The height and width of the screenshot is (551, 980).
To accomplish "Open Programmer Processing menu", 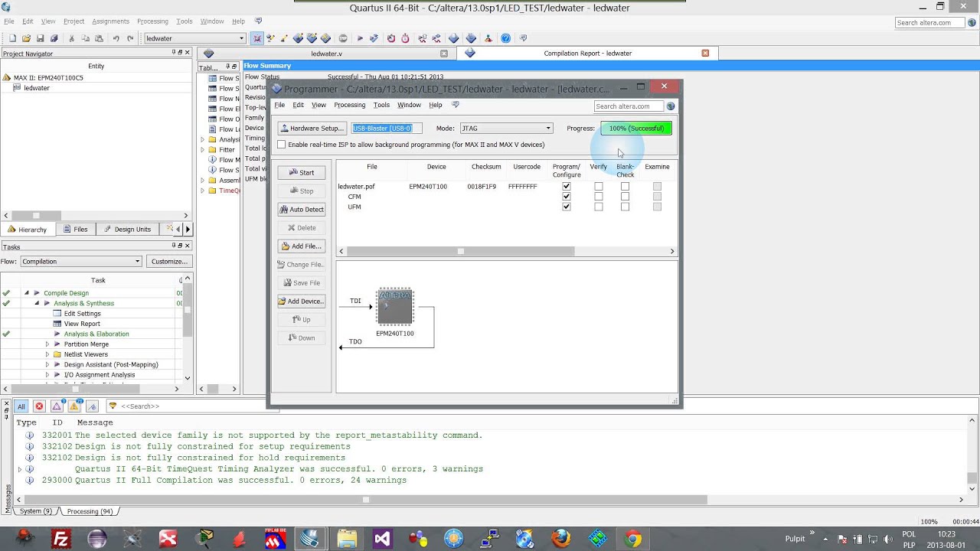I will 349,105.
